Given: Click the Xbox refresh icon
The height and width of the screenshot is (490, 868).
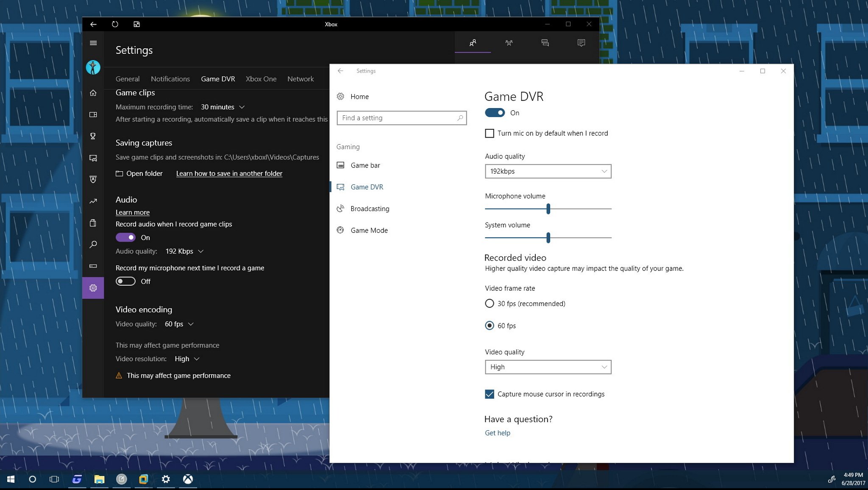Looking at the screenshot, I should pyautogui.click(x=115, y=24).
